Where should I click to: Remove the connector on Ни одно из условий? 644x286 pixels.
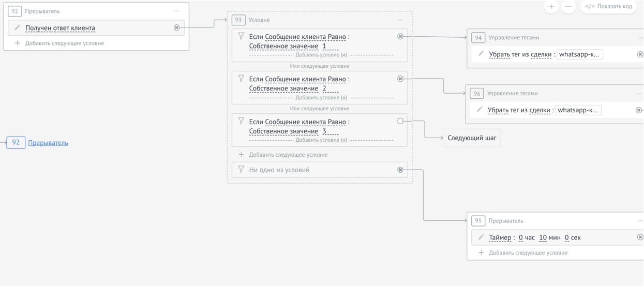(x=400, y=170)
